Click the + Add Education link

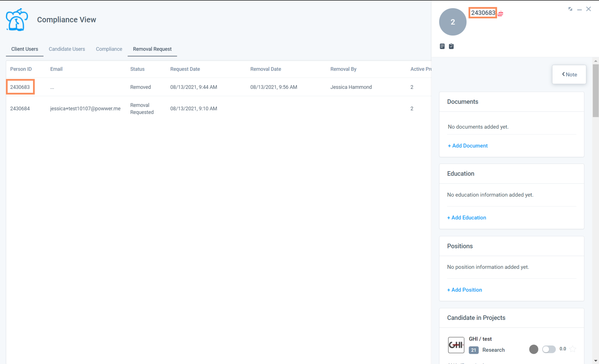467,218
